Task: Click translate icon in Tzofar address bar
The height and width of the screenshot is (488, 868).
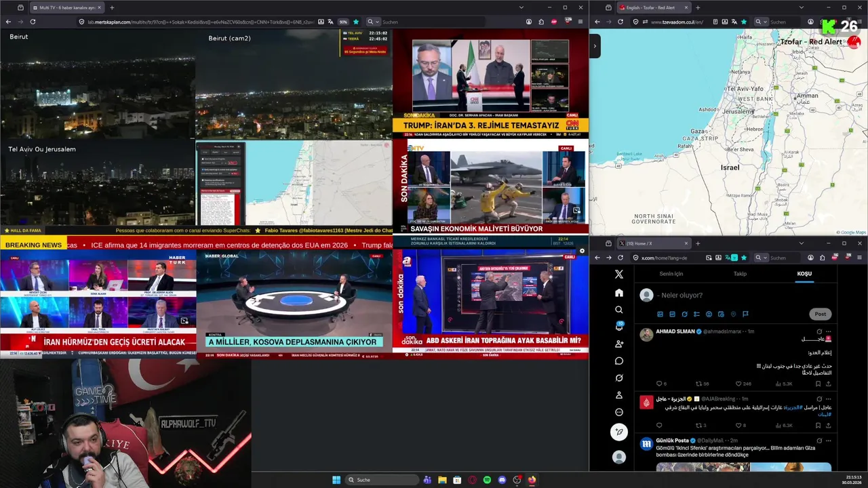Action: (734, 22)
